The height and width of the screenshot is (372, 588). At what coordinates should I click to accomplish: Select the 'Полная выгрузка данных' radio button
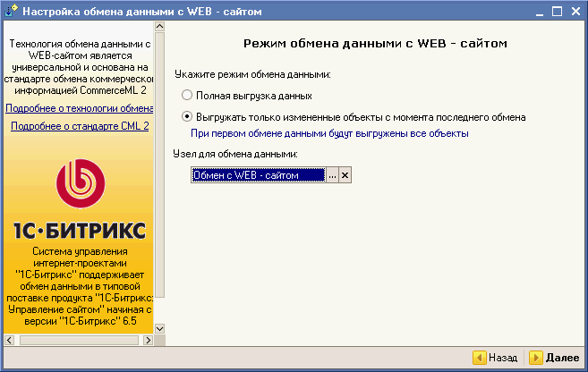pos(187,95)
